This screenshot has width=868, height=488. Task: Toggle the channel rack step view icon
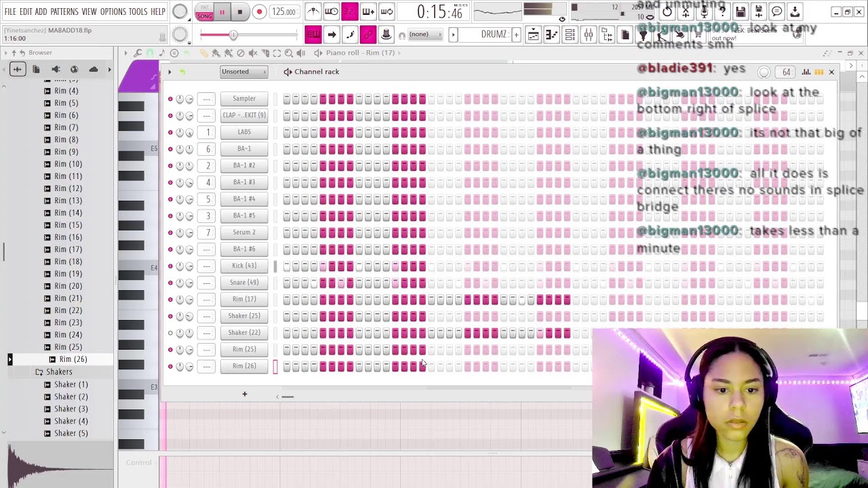click(819, 72)
